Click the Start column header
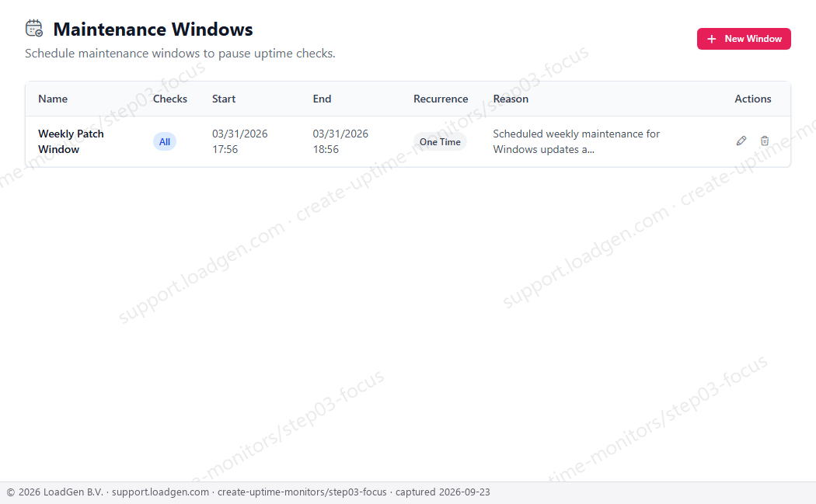 point(224,99)
